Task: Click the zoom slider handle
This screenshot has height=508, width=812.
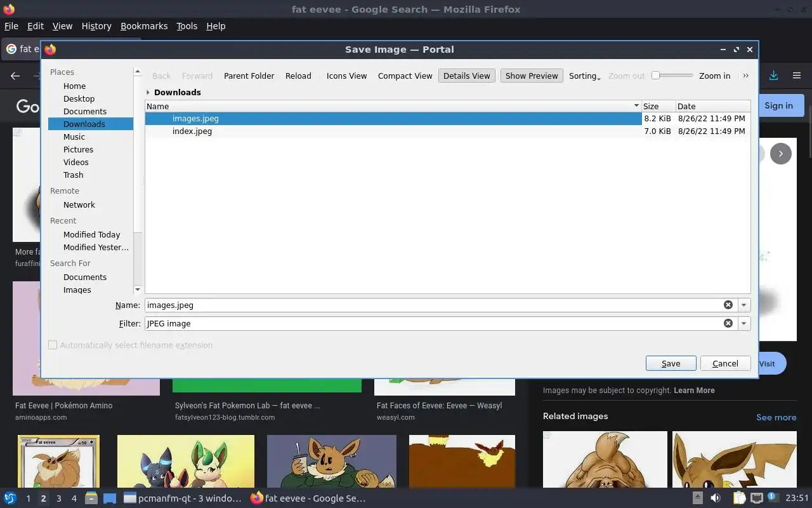Action: [x=656, y=75]
